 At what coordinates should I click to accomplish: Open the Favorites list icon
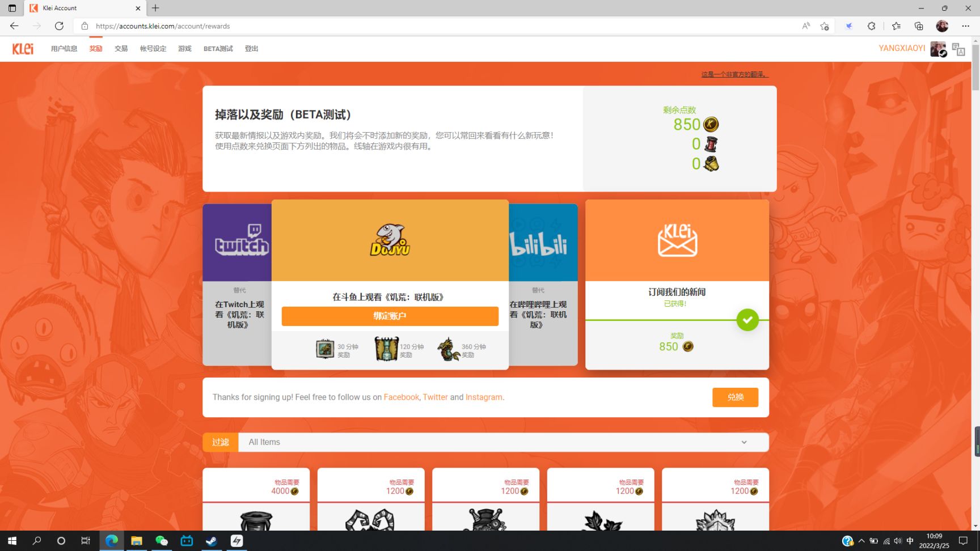896,26
